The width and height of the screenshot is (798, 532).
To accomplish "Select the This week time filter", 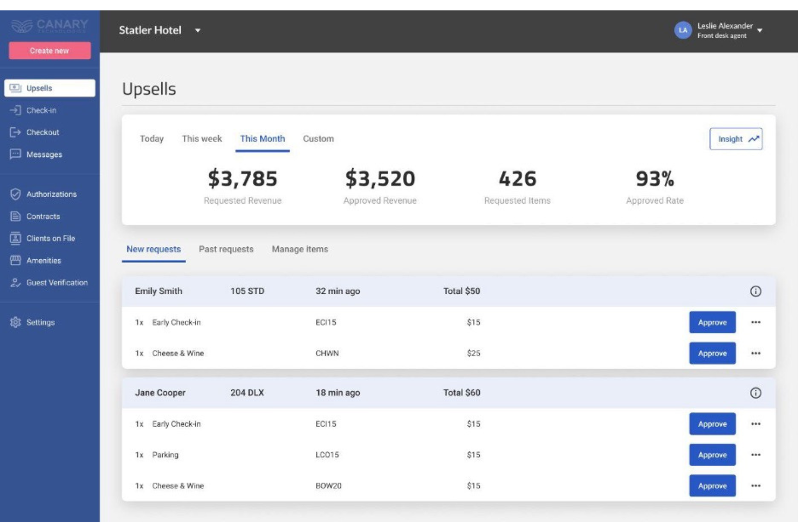I will coord(202,139).
